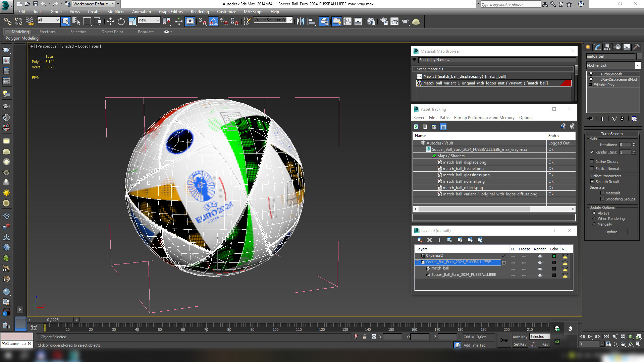
Task: Open the Modifier List dropdown
Action: tap(638, 65)
